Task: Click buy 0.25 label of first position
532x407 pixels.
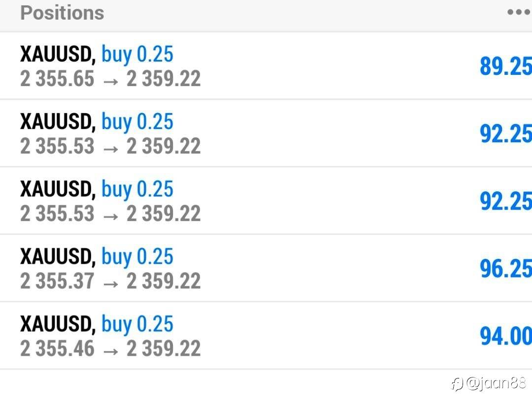Action: (137, 54)
